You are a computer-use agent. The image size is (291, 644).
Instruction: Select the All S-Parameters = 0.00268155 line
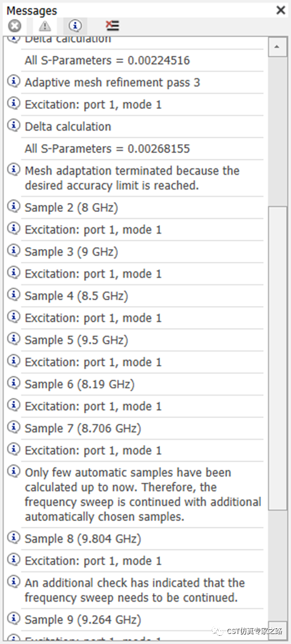pos(142,149)
